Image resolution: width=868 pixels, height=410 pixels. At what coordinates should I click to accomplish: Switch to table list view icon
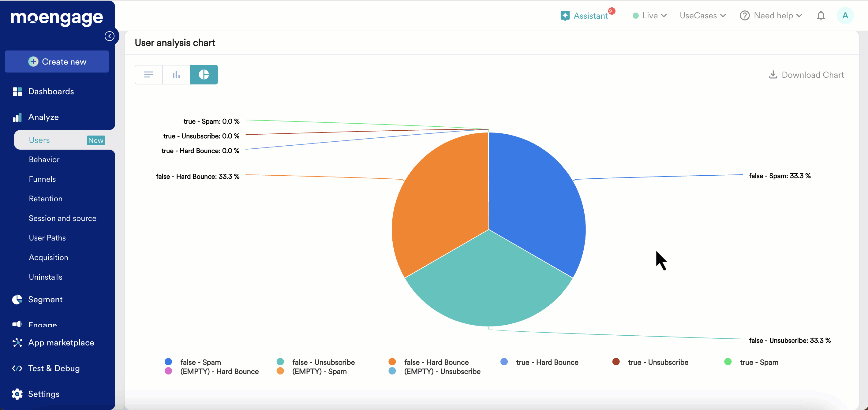[x=149, y=74]
